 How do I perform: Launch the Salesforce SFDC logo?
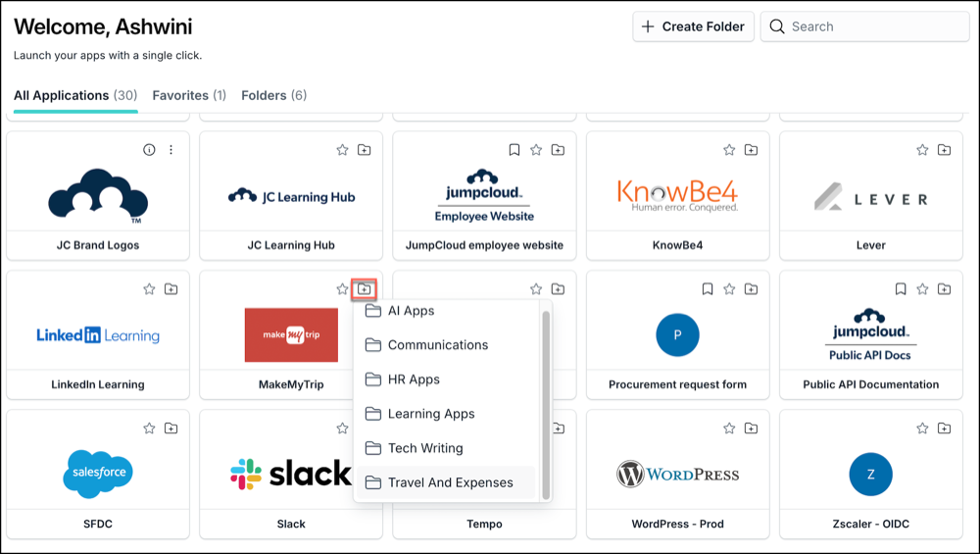pyautogui.click(x=98, y=474)
